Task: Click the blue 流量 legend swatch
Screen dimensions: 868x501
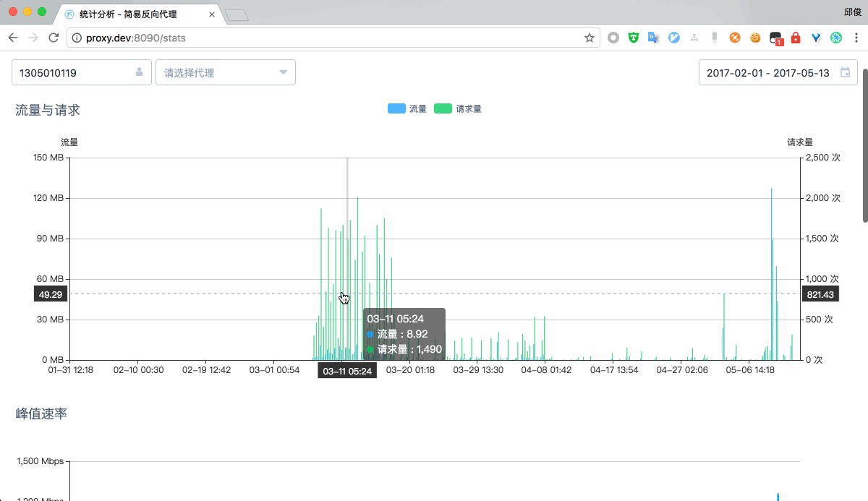Action: [x=396, y=108]
